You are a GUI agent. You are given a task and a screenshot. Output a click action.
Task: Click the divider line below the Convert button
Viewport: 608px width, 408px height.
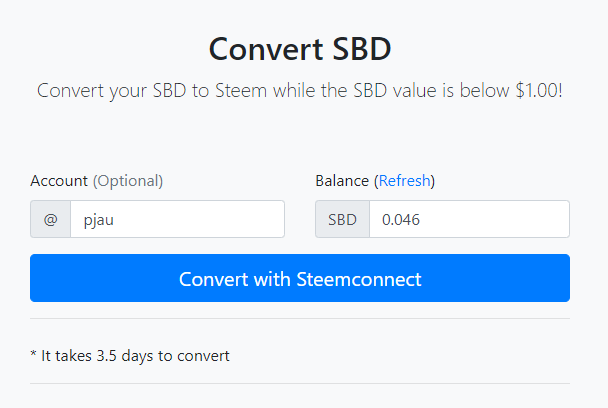click(300, 318)
